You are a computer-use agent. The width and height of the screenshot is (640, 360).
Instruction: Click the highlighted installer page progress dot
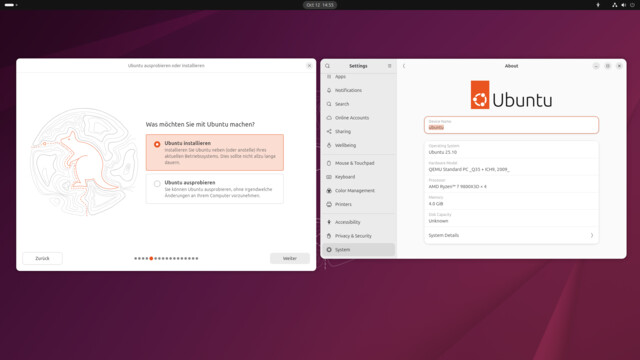pyautogui.click(x=151, y=258)
